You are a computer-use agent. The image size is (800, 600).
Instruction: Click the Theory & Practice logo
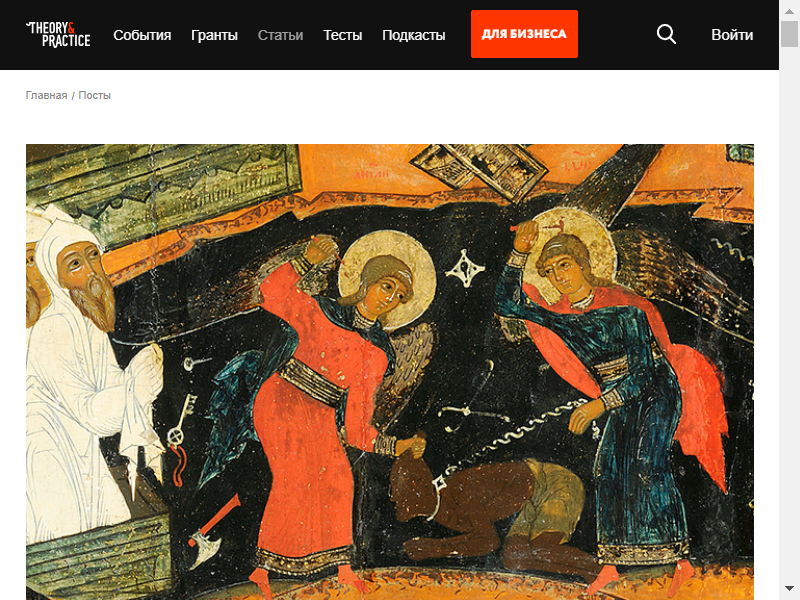tap(58, 35)
